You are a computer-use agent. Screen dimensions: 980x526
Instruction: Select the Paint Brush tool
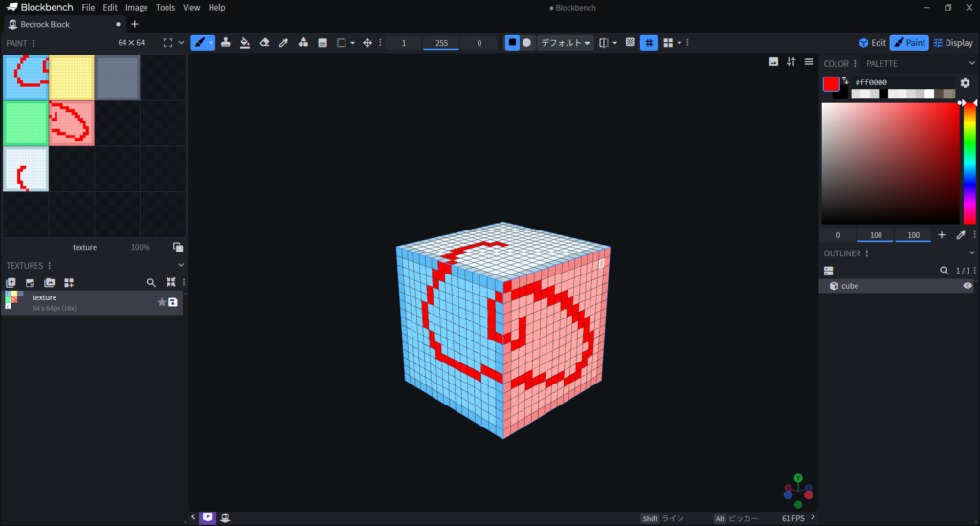[198, 43]
